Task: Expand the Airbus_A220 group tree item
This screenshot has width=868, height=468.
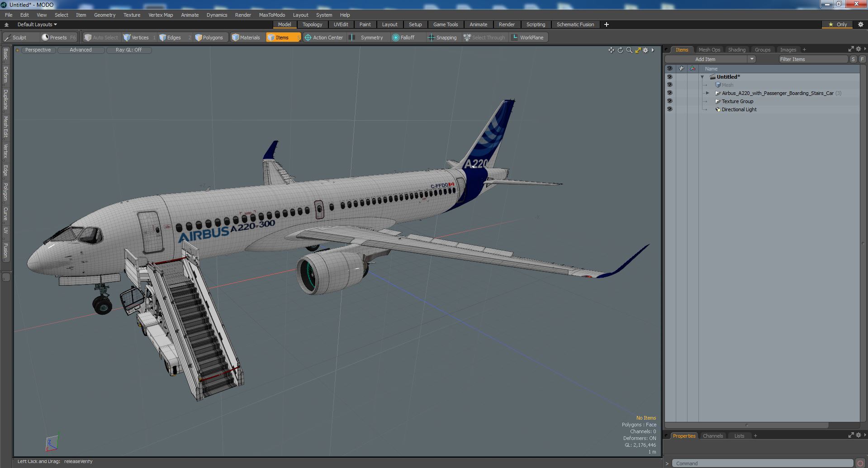Action: pos(708,93)
